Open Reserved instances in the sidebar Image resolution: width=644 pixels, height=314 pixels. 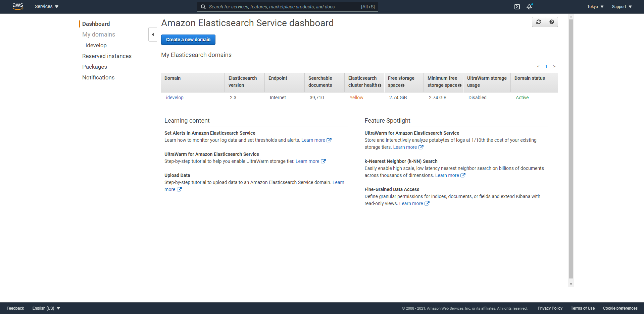(x=107, y=56)
